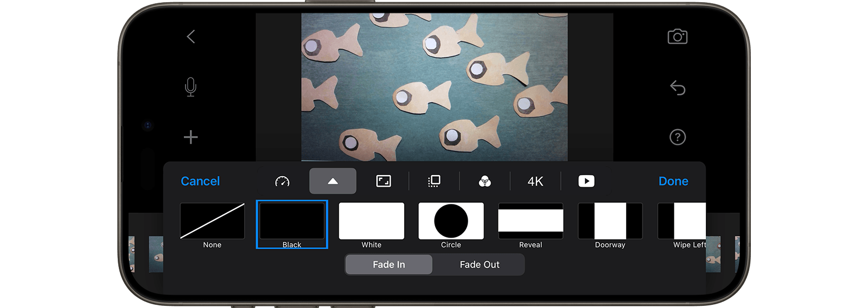Open the color filters icon
Screen dimensions: 868x308
[485, 181]
